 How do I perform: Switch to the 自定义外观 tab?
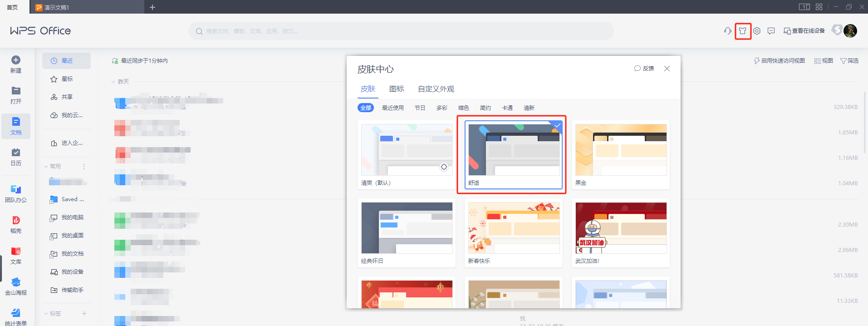[x=436, y=89]
